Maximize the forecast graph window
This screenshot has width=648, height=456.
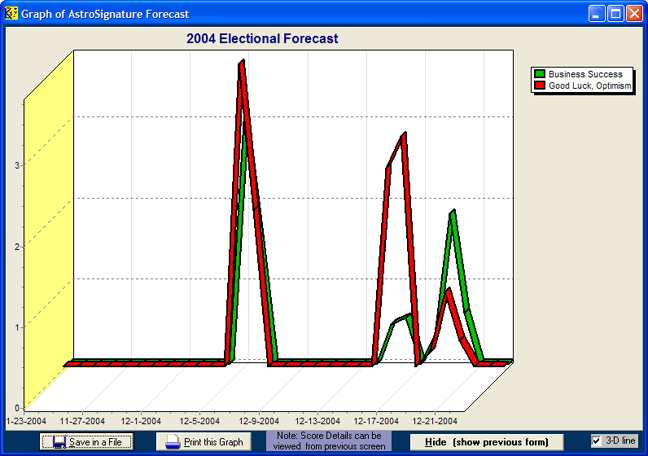pyautogui.click(x=615, y=14)
